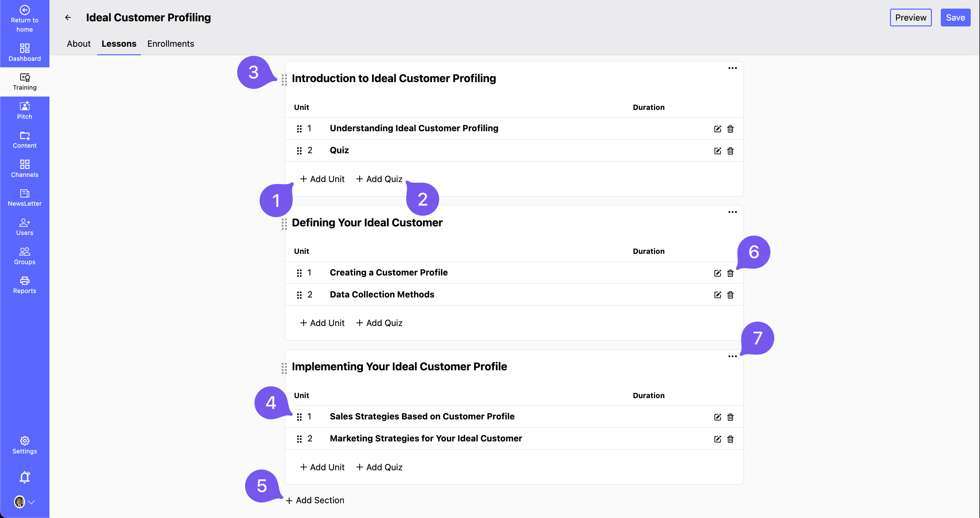980x518 pixels.
Task: Open the Pitch section in sidebar
Action: (x=24, y=110)
